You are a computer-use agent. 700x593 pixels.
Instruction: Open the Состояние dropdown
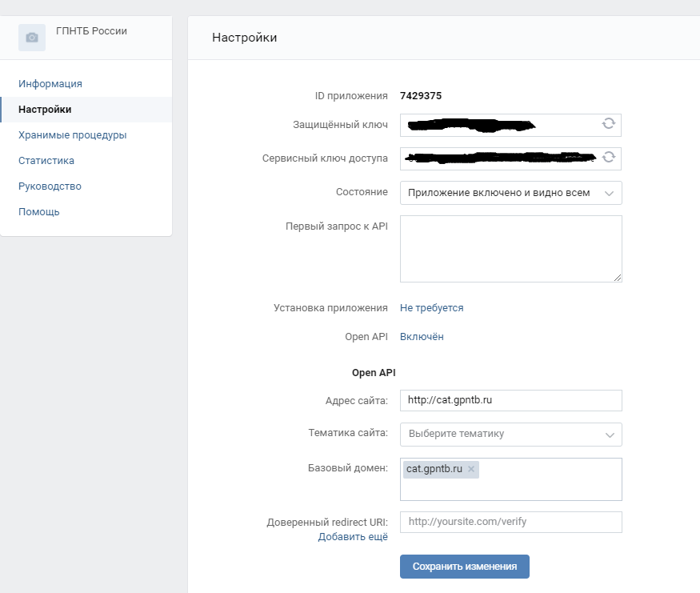[x=510, y=193]
